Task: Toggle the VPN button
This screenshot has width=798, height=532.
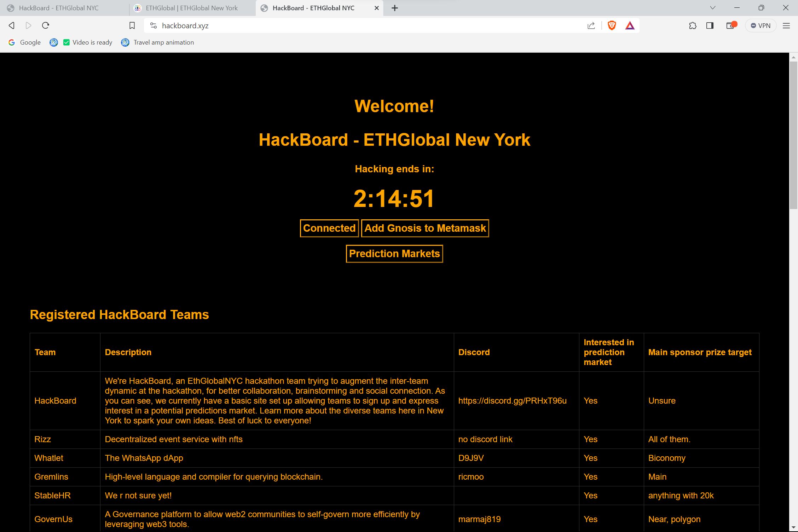Action: point(761,25)
